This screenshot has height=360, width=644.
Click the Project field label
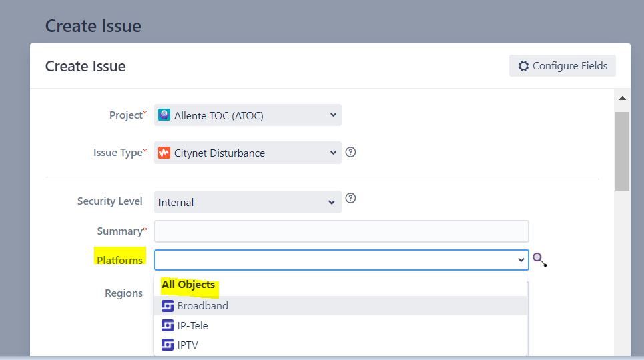(x=127, y=115)
